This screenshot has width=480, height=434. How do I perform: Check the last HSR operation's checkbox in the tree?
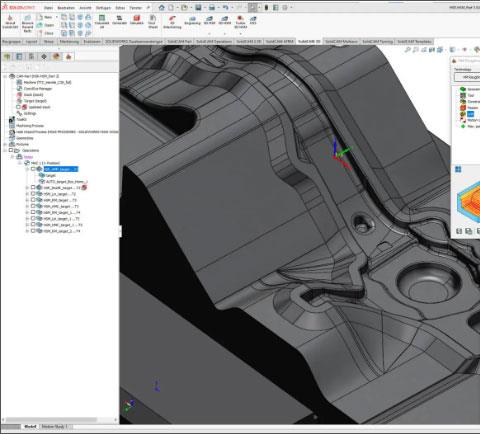point(33,231)
